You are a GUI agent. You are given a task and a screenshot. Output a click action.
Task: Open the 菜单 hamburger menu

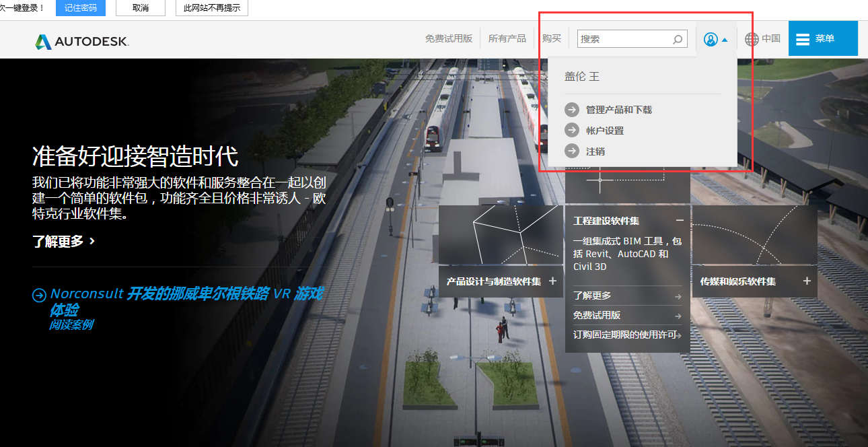(823, 38)
